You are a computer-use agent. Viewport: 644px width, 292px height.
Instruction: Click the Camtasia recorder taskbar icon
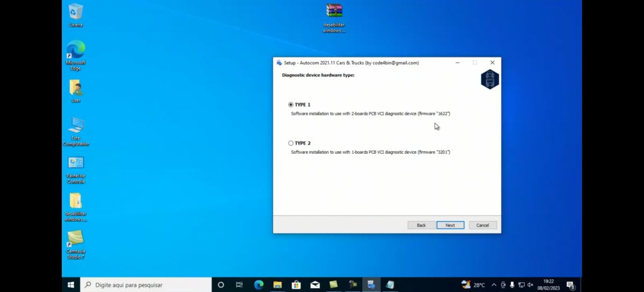(x=353, y=285)
